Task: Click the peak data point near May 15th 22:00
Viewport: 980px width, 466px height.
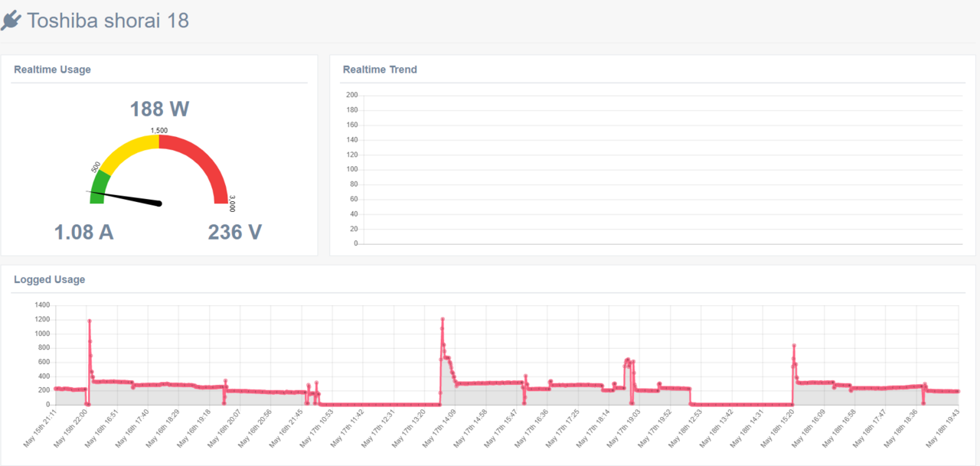Action: coord(90,321)
